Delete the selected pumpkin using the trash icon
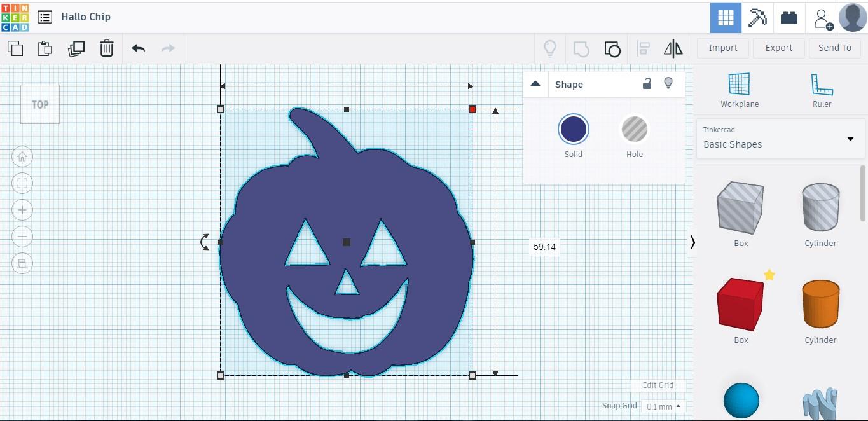 [x=106, y=48]
